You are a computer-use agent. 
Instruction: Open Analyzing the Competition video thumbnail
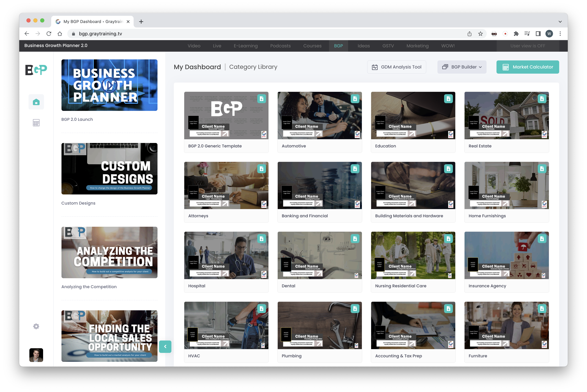coord(109,252)
